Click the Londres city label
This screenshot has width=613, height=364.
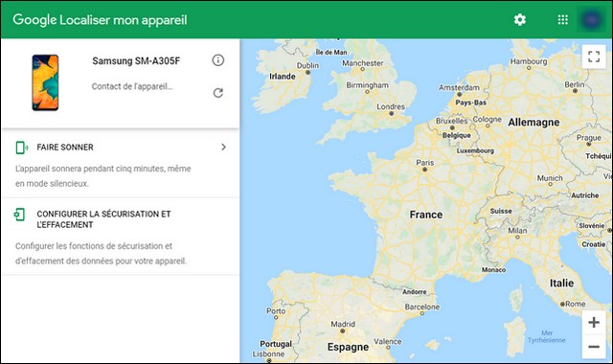pos(391,106)
